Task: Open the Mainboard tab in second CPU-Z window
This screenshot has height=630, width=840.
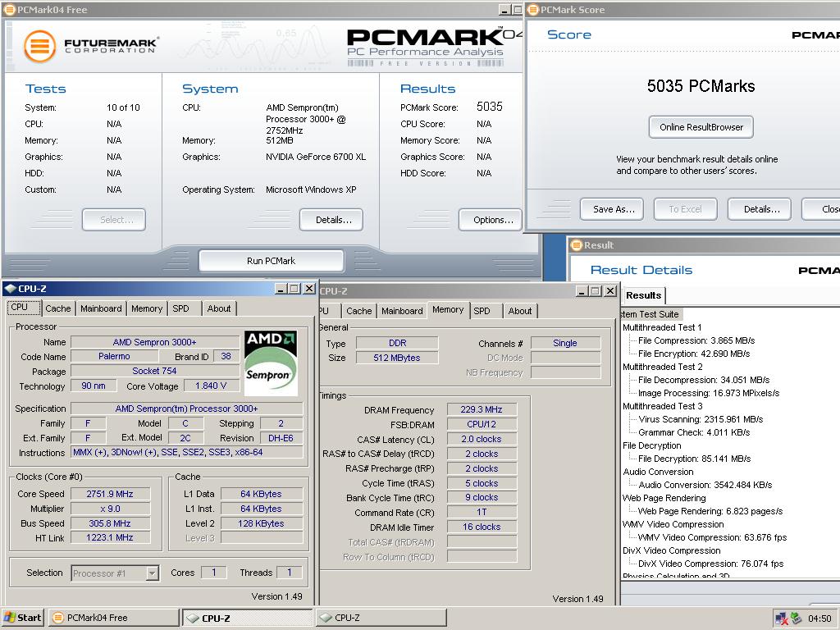Action: pos(402,311)
